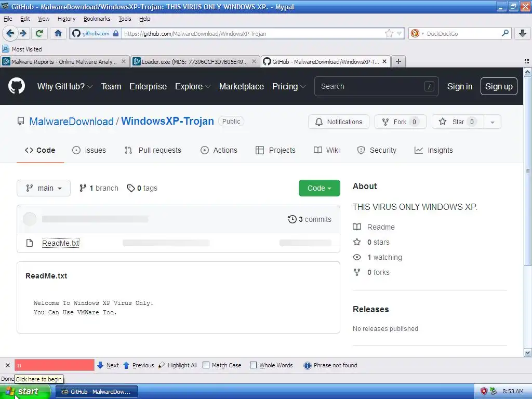Open the main branch dropdown
Image resolution: width=532 pixels, height=399 pixels.
(44, 188)
